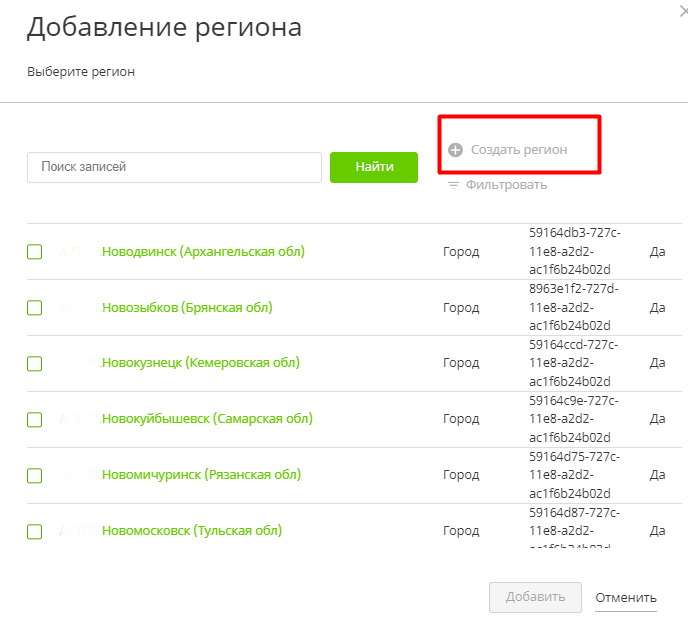Click the filter icon beside Фильтровать
This screenshot has height=626, width=688.
pos(453,185)
